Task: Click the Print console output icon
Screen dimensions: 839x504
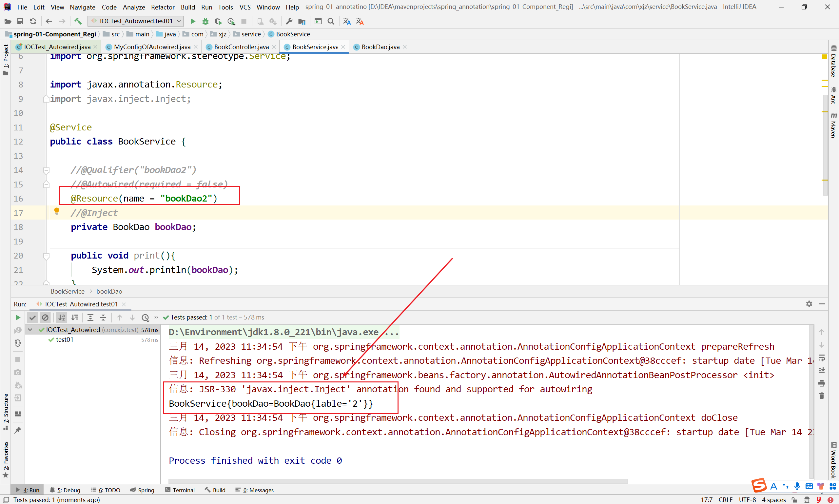Action: tap(822, 383)
